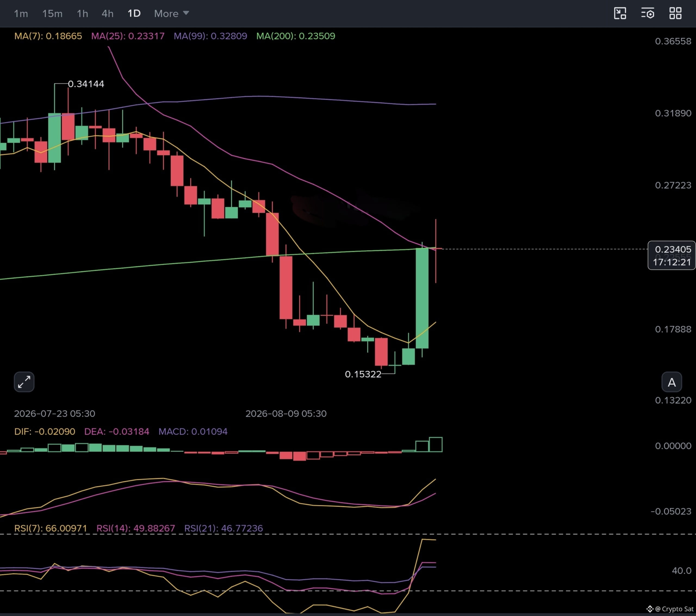This screenshot has height=616, width=696.
Task: Click the DEA: -0.03184 value label
Action: click(117, 431)
